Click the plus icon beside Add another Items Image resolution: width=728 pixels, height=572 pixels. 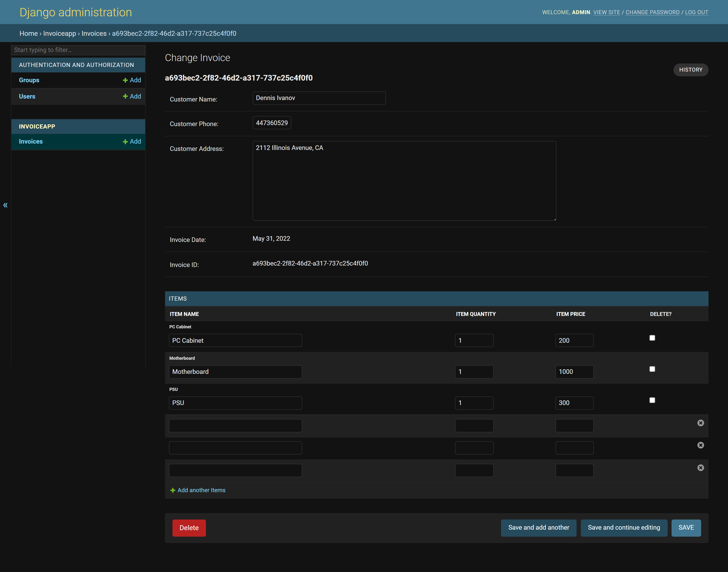pyautogui.click(x=173, y=490)
